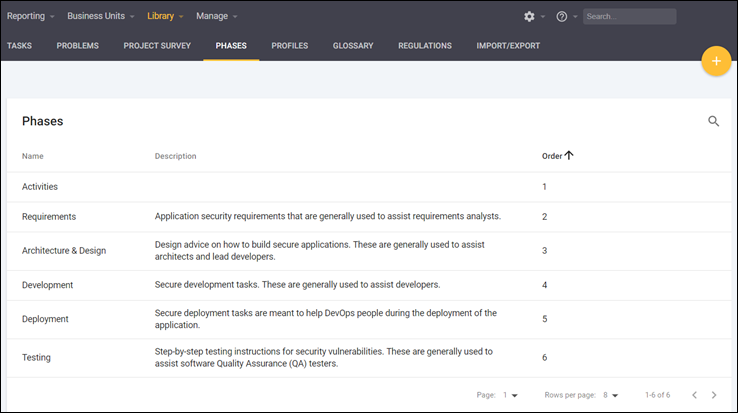This screenshot has height=413, width=738.
Task: Open the help question mark icon
Action: click(x=561, y=17)
